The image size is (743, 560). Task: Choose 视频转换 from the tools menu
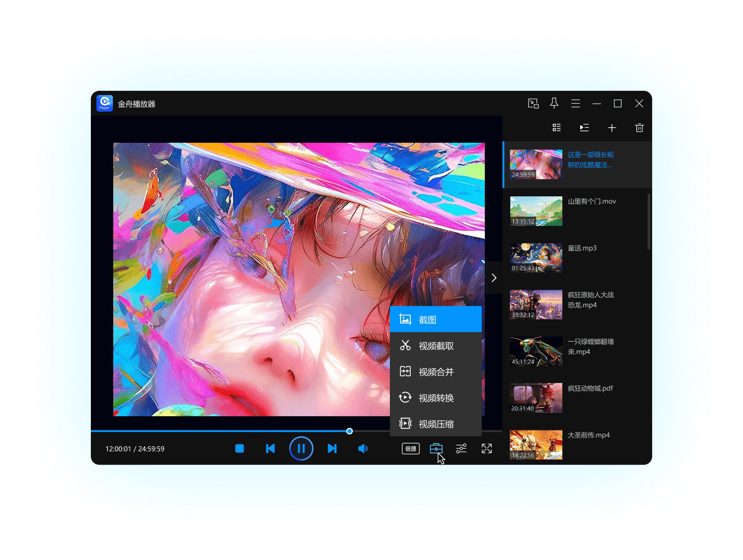(x=435, y=398)
